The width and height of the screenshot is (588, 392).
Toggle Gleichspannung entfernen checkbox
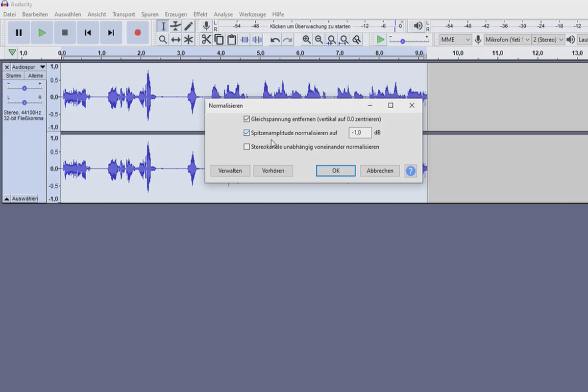click(x=246, y=119)
